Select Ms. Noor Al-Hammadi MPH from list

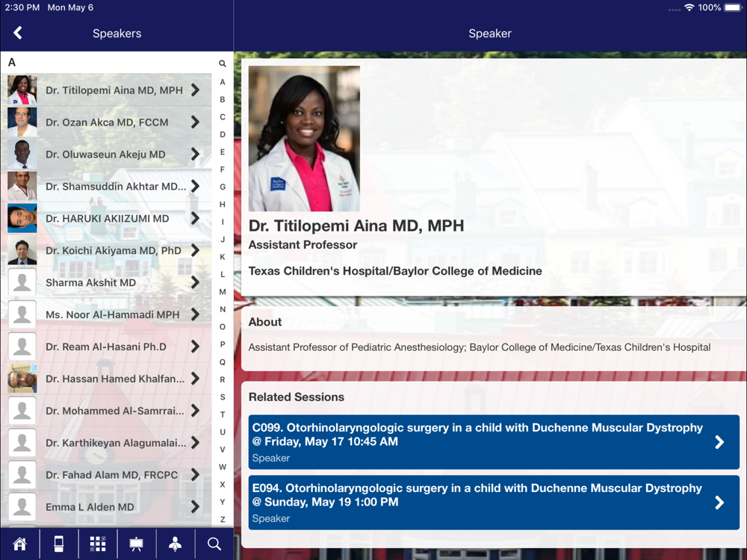(112, 315)
